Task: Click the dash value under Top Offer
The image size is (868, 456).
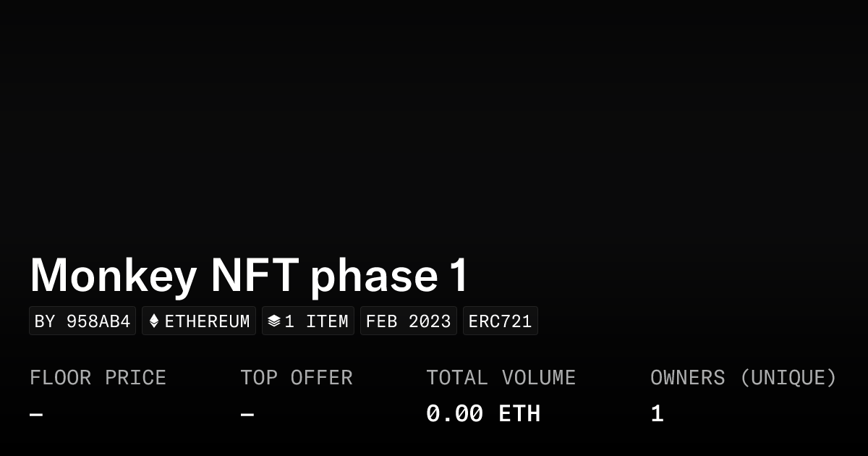Action: (247, 415)
